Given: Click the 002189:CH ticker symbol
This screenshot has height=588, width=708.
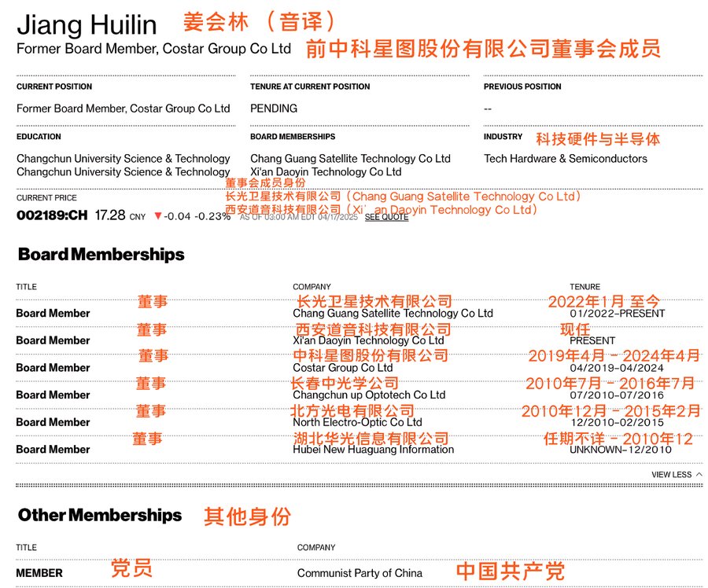Looking at the screenshot, I should 53,215.
